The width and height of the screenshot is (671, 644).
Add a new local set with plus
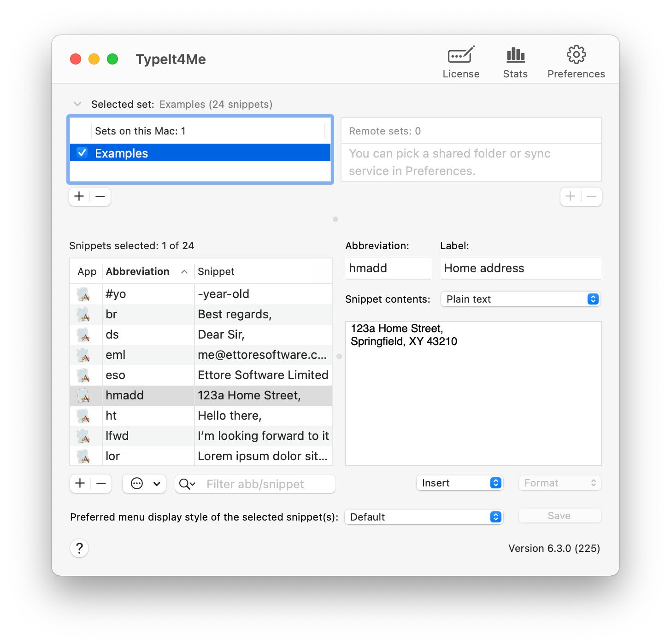tap(79, 196)
